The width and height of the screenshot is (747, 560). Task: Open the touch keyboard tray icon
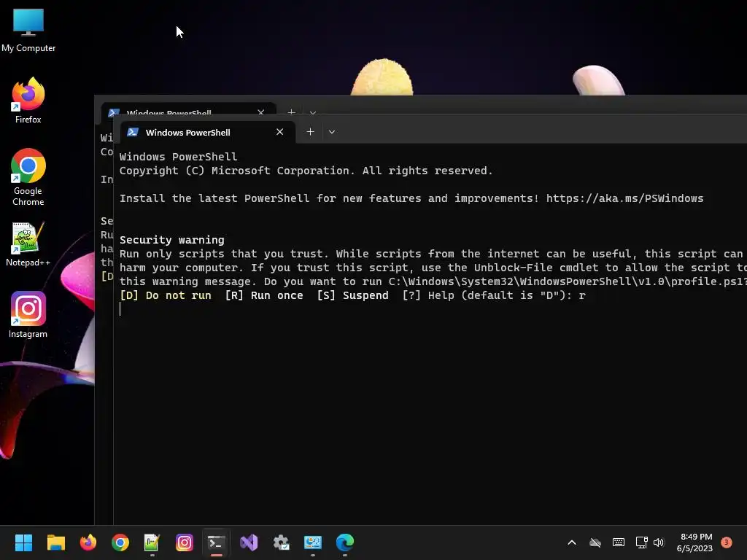[x=619, y=542]
